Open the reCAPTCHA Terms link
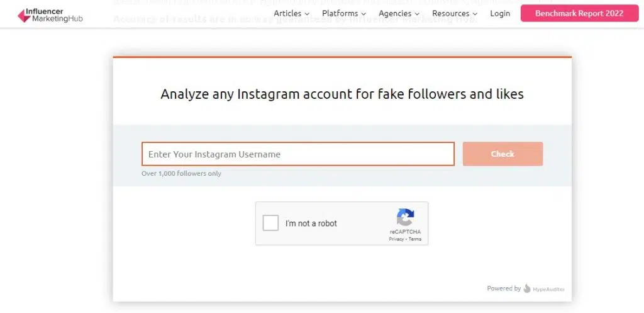 415,239
